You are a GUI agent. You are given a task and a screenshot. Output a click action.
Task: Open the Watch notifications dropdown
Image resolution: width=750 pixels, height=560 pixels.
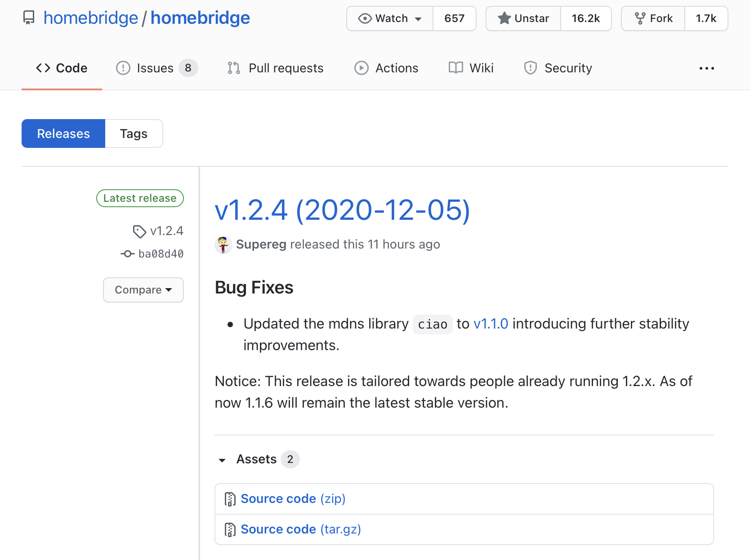tap(390, 18)
